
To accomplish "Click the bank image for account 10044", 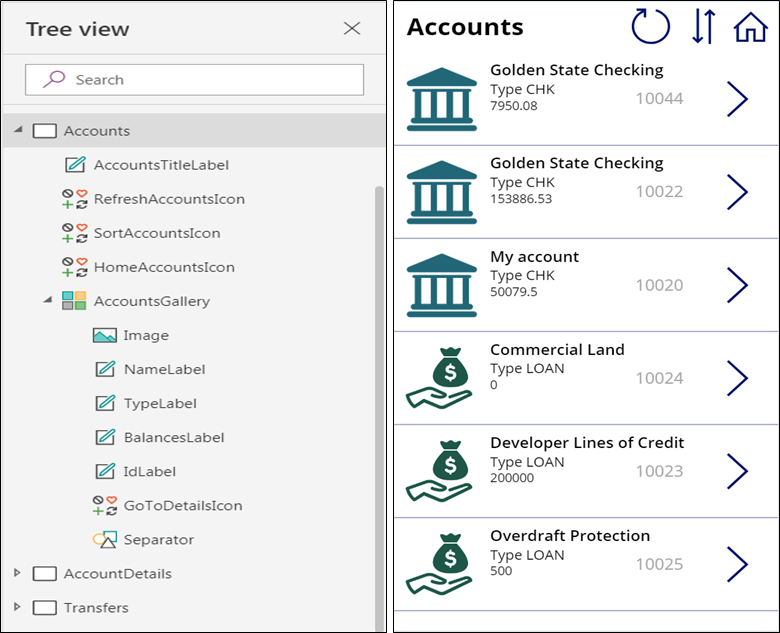I will click(442, 99).
